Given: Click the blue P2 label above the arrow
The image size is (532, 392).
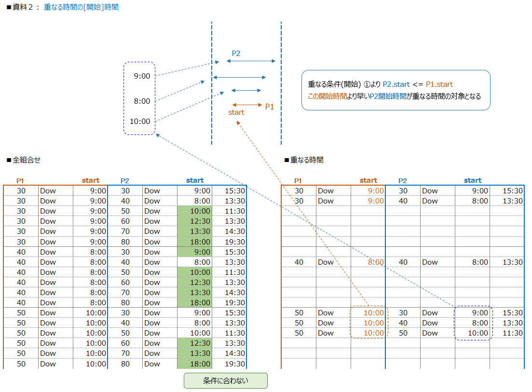Looking at the screenshot, I should pyautogui.click(x=236, y=53).
